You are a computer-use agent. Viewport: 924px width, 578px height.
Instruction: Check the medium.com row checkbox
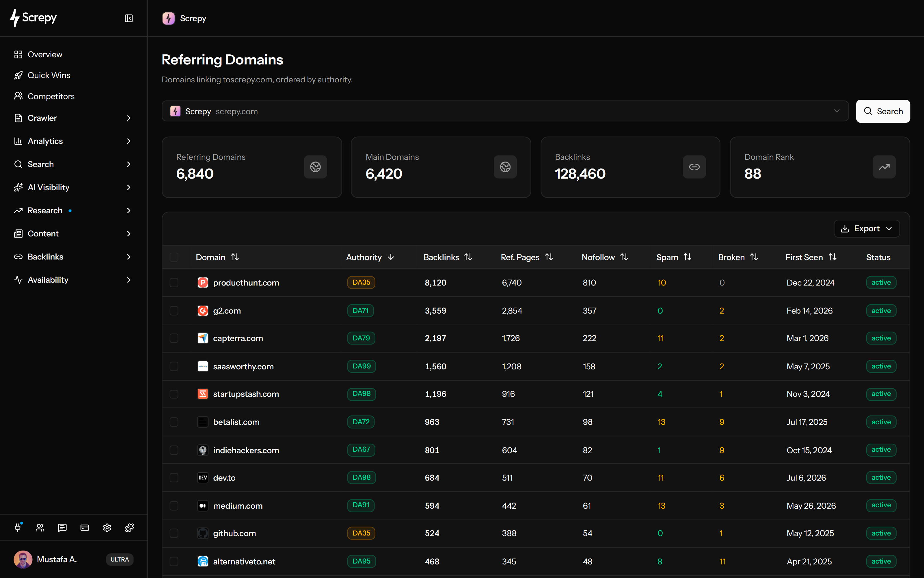coord(174,506)
